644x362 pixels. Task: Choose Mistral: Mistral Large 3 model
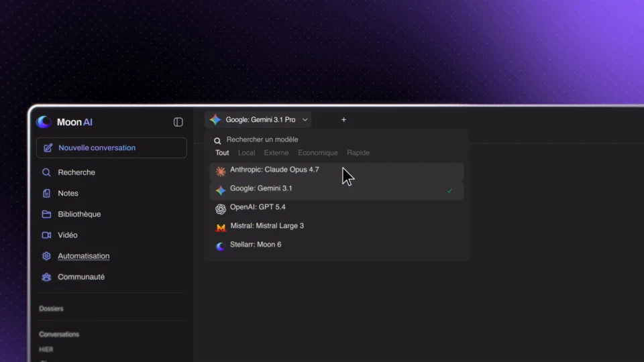[336, 228]
